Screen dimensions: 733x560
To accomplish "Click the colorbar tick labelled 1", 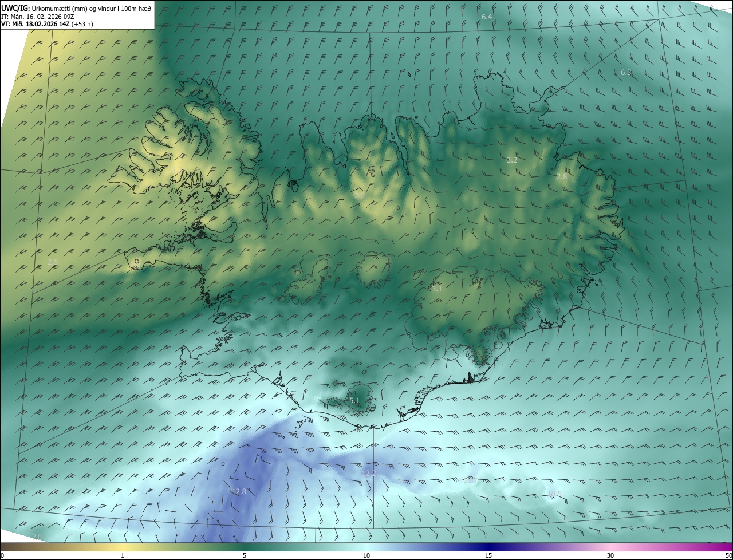I will point(123,555).
